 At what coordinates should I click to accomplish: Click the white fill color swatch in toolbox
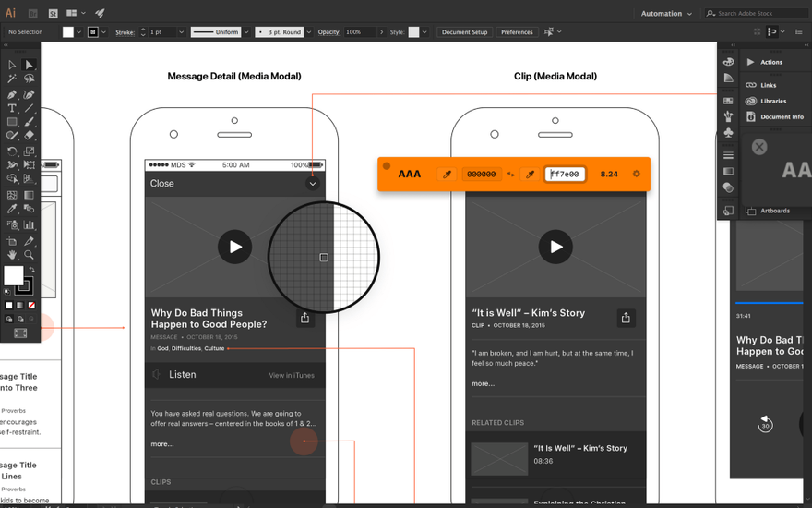tap(14, 276)
